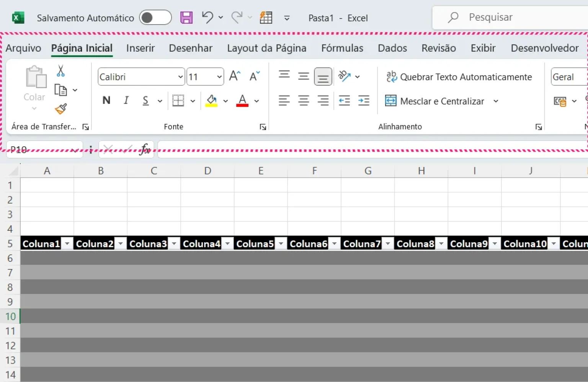Viewport: 588px width, 382px height.
Task: Open the Desenvolvedor tab
Action: 545,48
